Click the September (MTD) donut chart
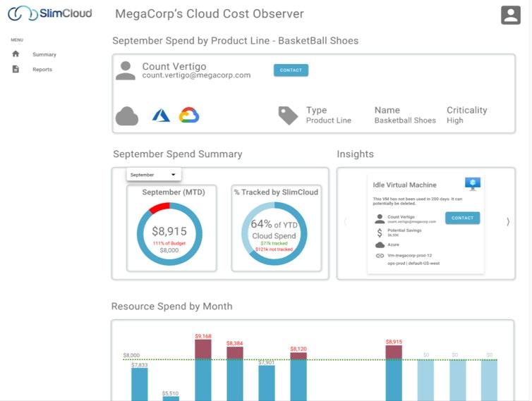 169,234
